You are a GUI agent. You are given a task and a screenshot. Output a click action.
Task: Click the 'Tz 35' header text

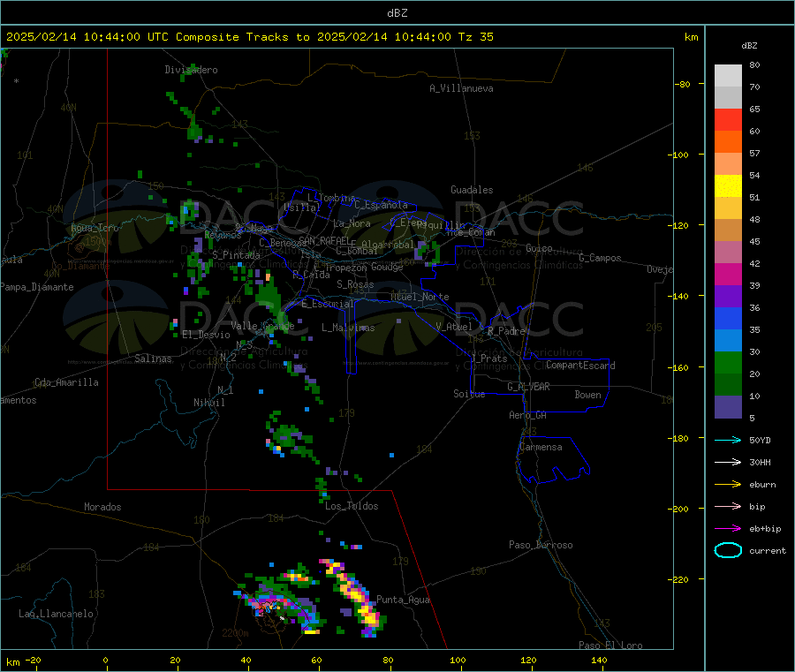pyautogui.click(x=475, y=36)
